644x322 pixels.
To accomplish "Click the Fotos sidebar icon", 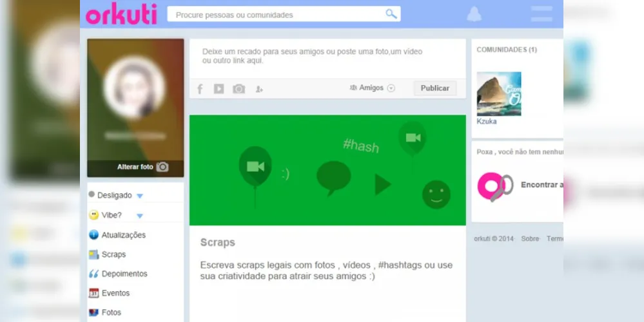I will pos(93,312).
